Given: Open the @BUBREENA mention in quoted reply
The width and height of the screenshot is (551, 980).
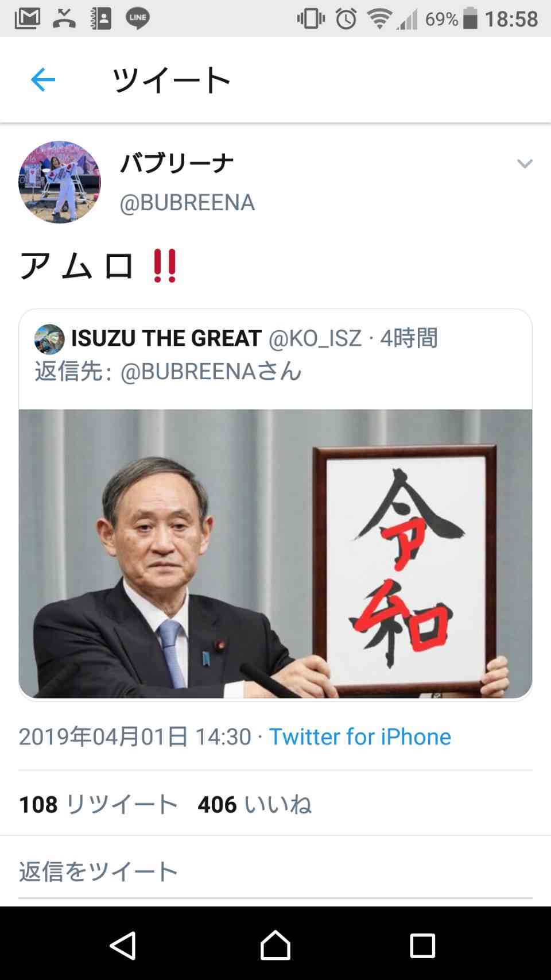Looking at the screenshot, I should pyautogui.click(x=188, y=371).
